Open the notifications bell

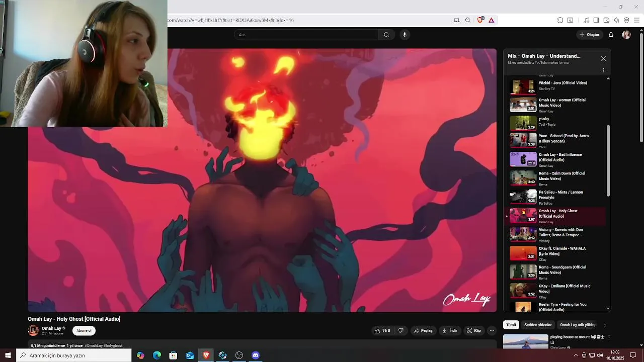click(611, 35)
